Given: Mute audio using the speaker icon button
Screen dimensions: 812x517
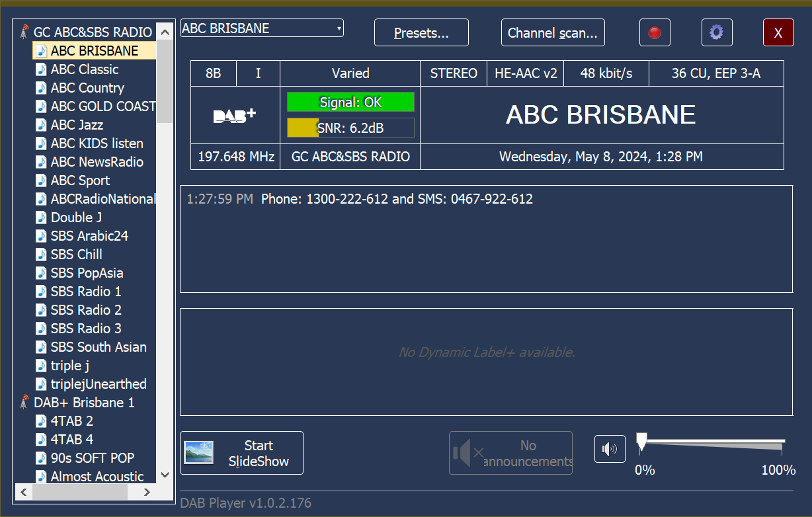Looking at the screenshot, I should [x=609, y=450].
